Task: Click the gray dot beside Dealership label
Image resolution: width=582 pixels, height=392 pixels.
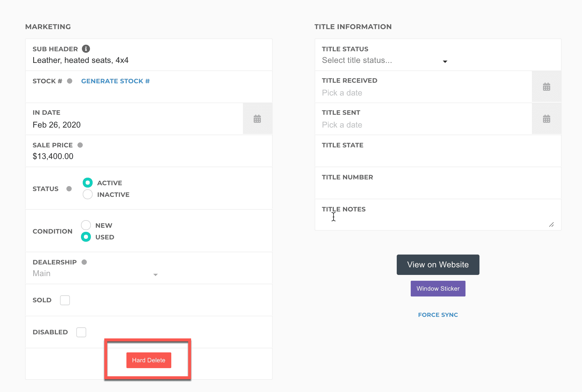Action: pyautogui.click(x=84, y=262)
